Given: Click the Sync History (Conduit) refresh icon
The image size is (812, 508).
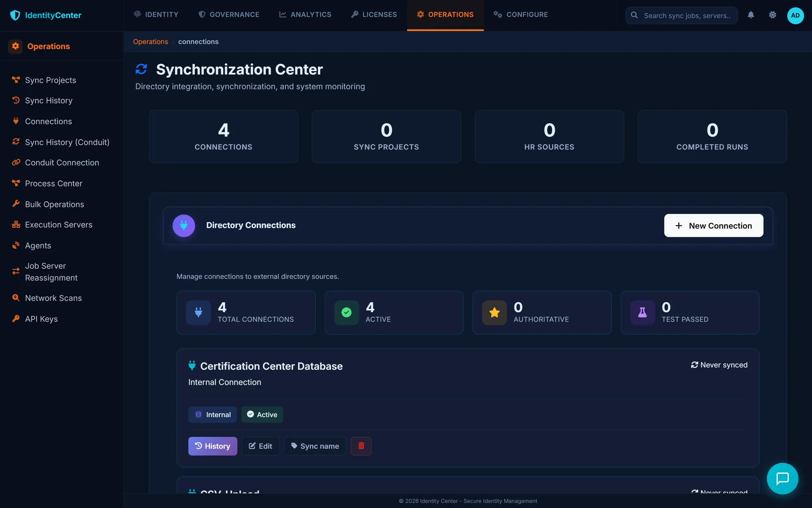Looking at the screenshot, I should (x=16, y=142).
